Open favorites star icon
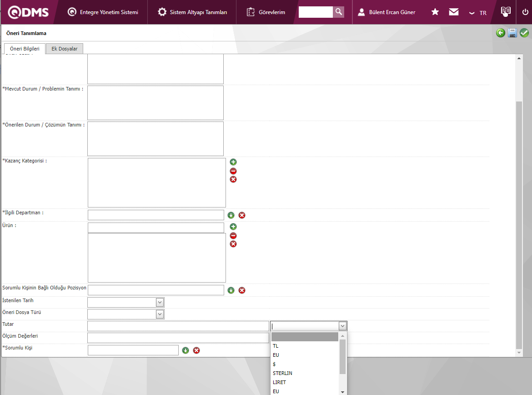Viewport: 532px width, 395px height. tap(435, 12)
